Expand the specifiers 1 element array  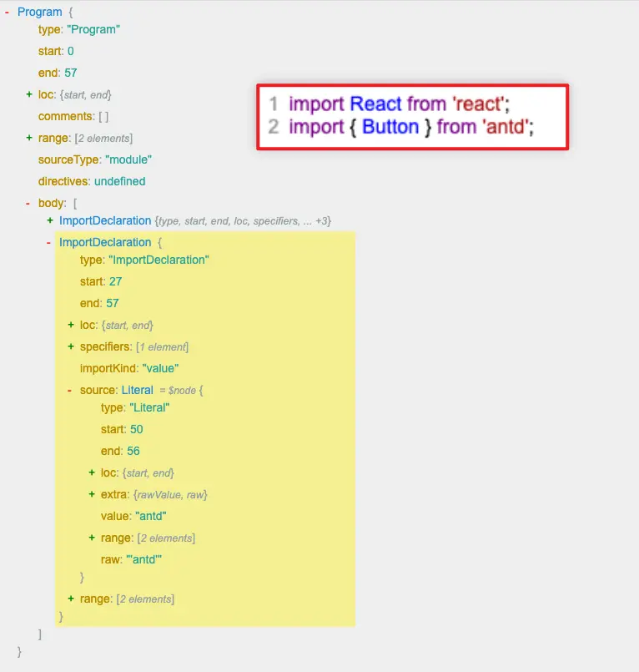coord(71,346)
